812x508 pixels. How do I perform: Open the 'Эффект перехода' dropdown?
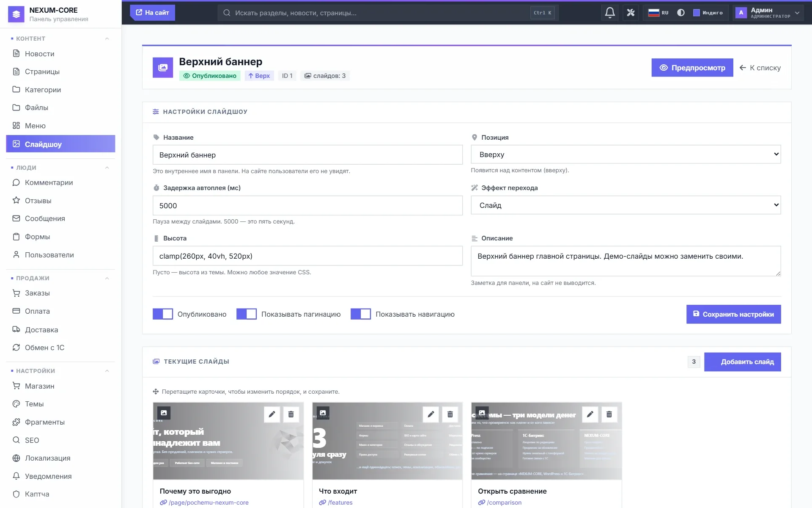coord(626,205)
